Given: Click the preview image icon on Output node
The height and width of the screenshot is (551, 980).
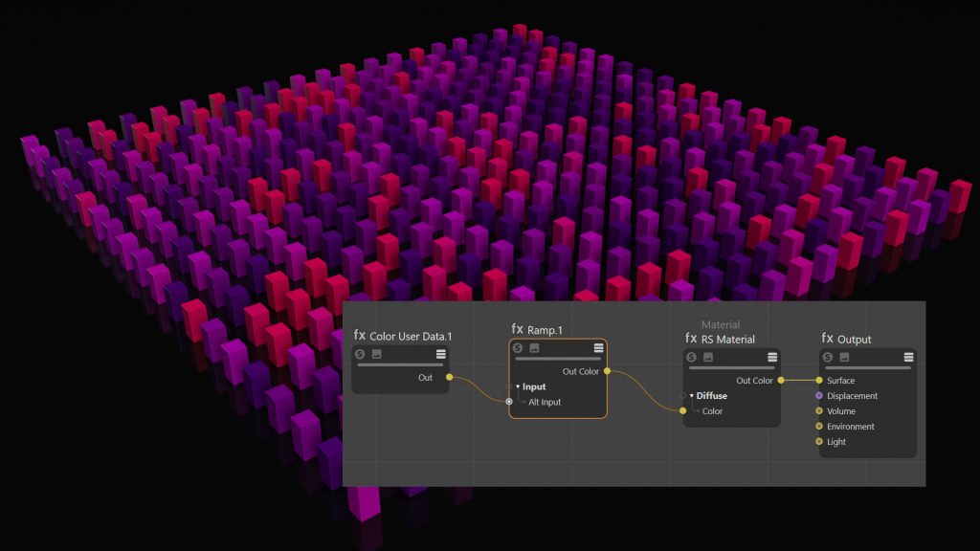Looking at the screenshot, I should tap(844, 358).
